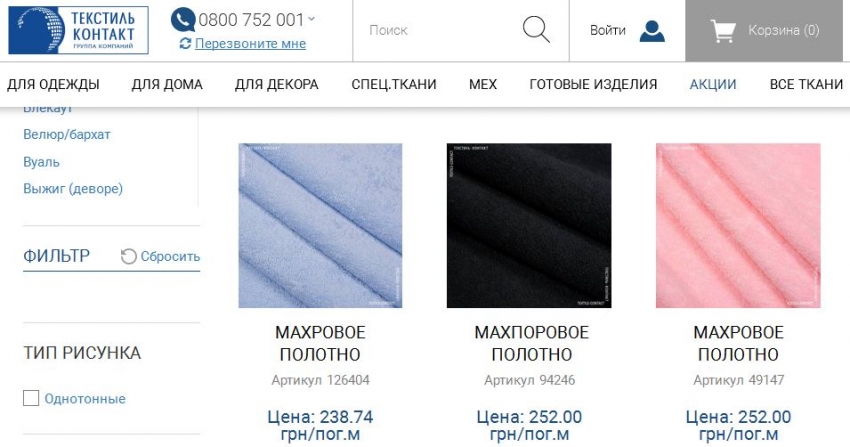Tick the Однотонные checkbox

tap(31, 398)
